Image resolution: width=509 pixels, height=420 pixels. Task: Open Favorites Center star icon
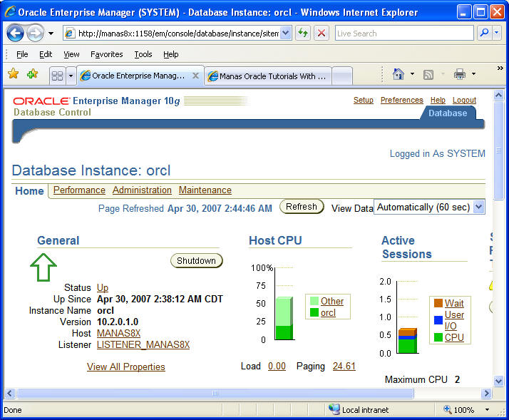pyautogui.click(x=14, y=74)
